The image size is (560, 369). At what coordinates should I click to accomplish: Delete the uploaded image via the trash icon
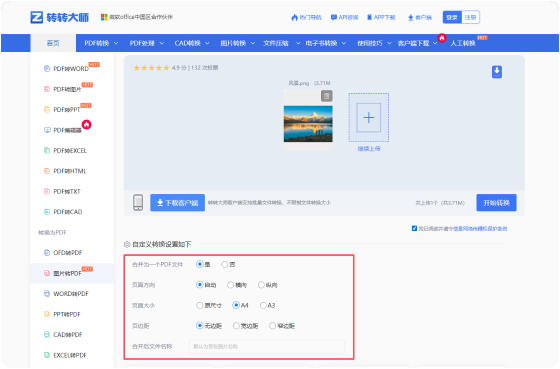(326, 96)
